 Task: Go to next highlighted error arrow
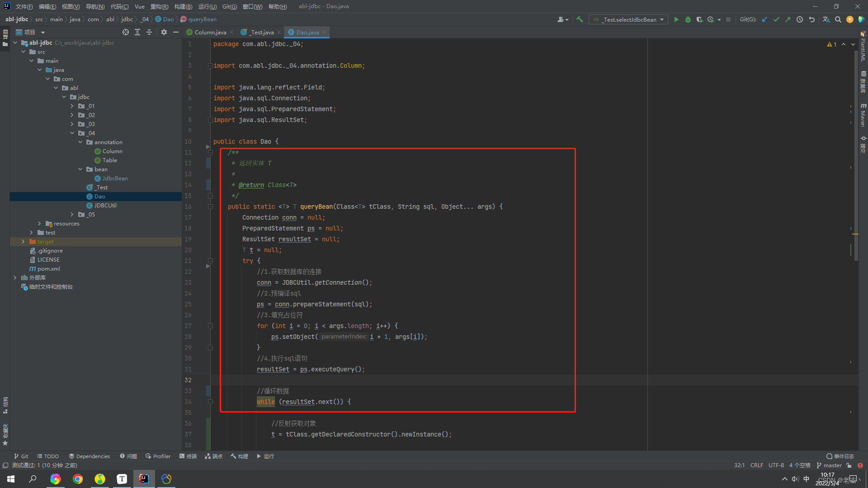853,44
